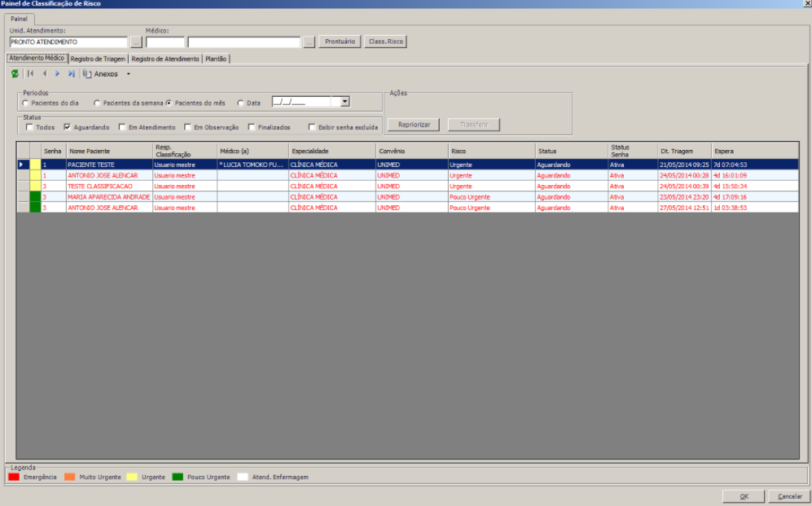The image size is (812, 506).
Task: Switch to Atendimento Médico tab
Action: pos(37,58)
